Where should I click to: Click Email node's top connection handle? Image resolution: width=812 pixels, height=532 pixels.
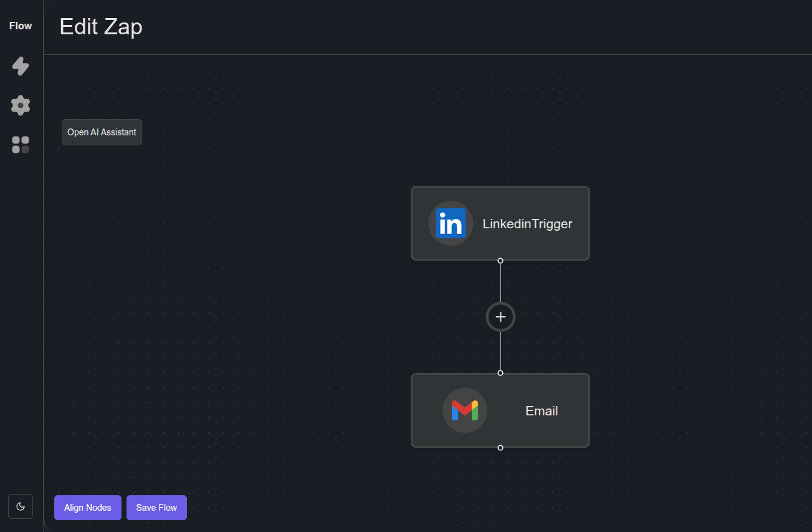click(500, 373)
